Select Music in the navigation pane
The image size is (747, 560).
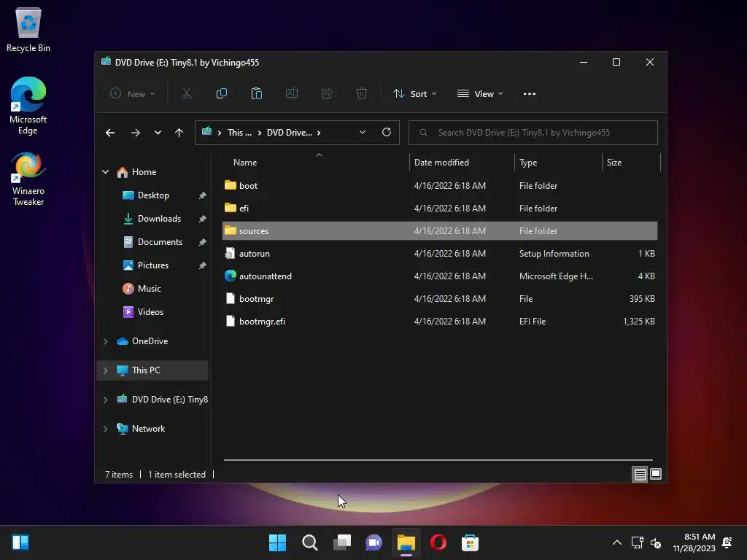149,289
